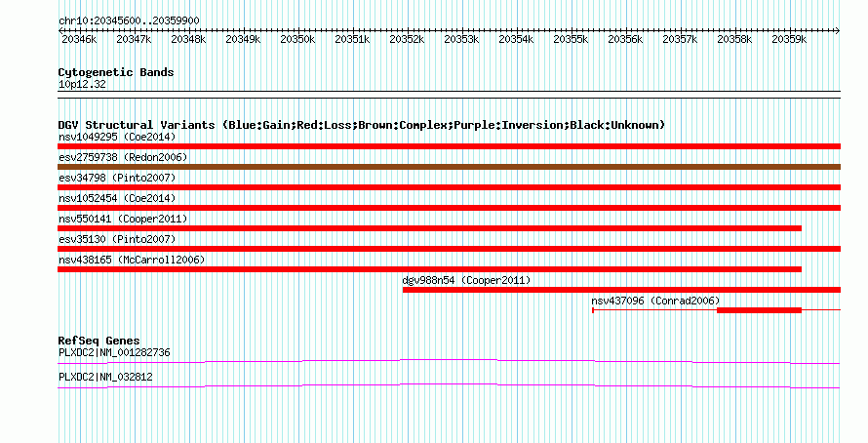Image resolution: width=868 pixels, height=443 pixels.
Task: Open PLXDC2|NM_032812 gene label
Action: (x=105, y=377)
